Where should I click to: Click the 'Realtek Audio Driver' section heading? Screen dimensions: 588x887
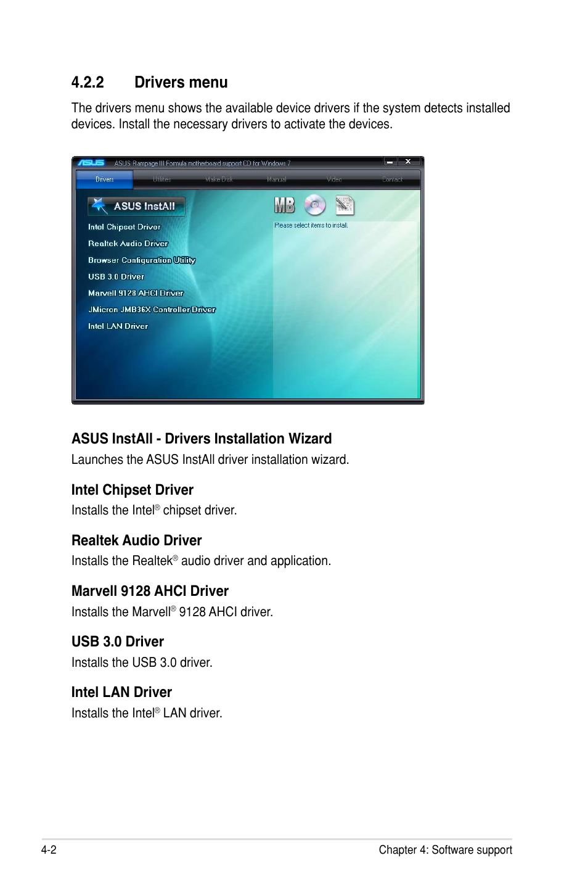(137, 540)
